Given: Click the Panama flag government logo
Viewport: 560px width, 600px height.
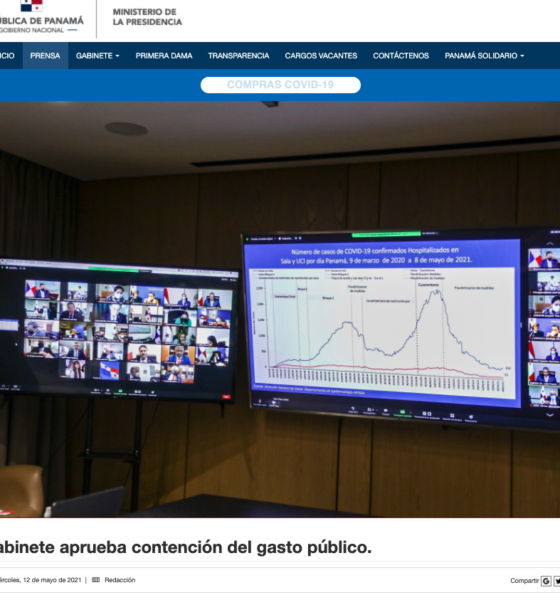Looking at the screenshot, I should (x=31, y=5).
